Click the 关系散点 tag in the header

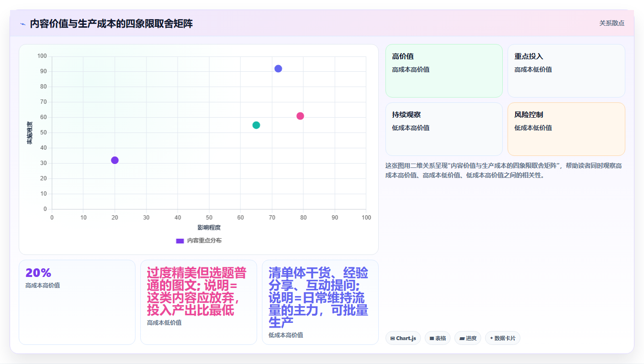pos(611,23)
